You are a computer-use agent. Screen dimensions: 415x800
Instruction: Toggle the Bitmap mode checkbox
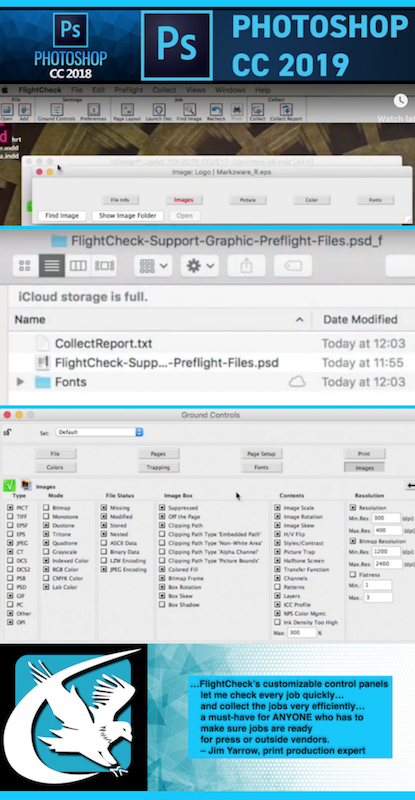tap(46, 508)
